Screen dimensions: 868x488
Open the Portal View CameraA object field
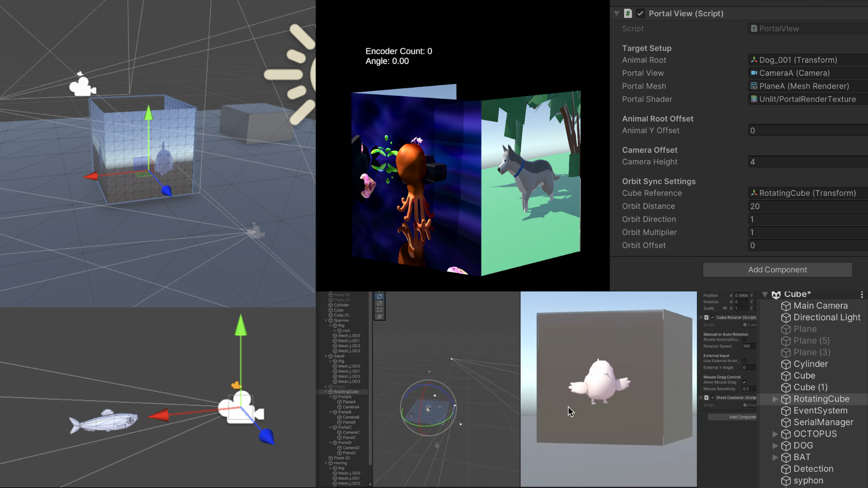808,73
